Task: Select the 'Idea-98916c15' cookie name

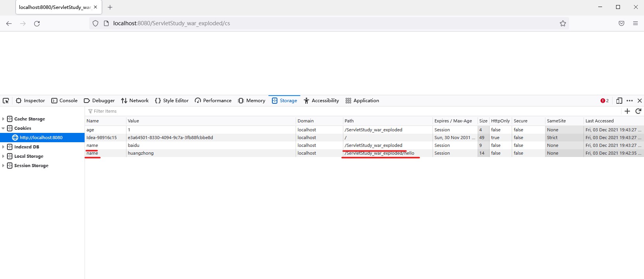Action: point(102,138)
